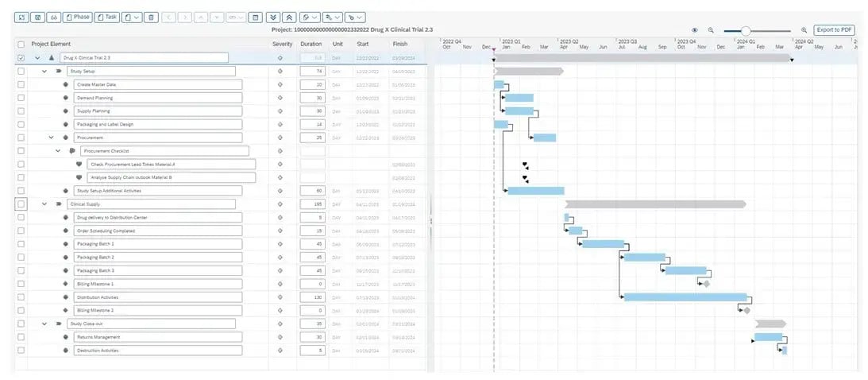This screenshot has width=868, height=380.
Task: Toggle the eye visibility icon above Gantt
Action: tap(694, 30)
